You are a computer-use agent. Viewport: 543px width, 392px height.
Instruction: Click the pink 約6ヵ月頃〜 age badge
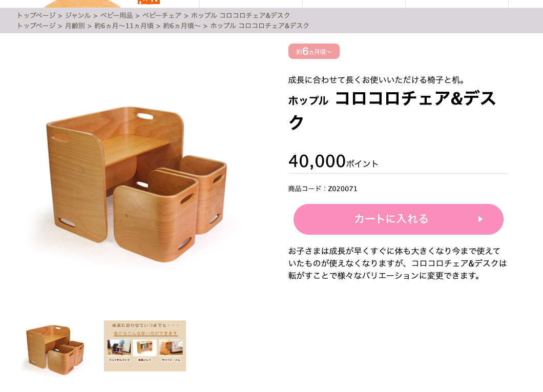(x=314, y=51)
